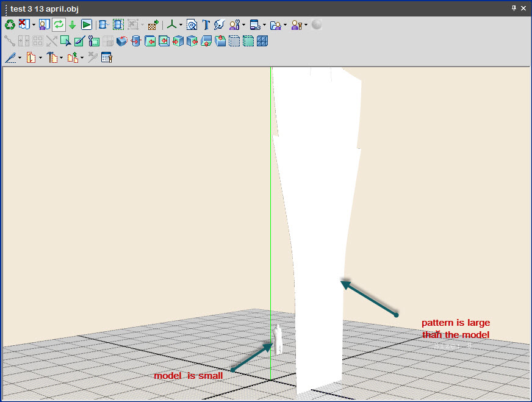Click the show model avatar icon

44,25
